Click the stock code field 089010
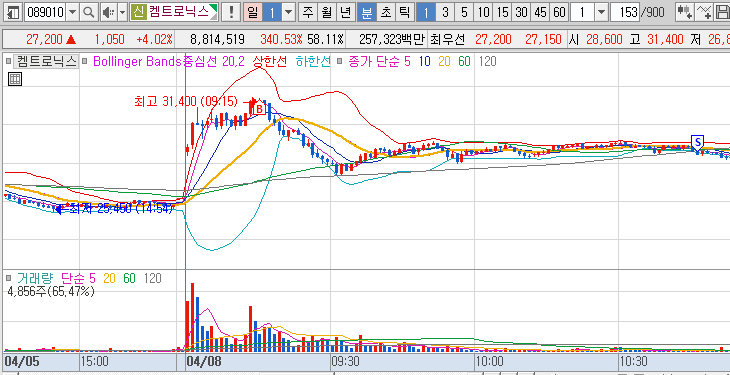Screen dimensions: 730x375 (x=45, y=13)
